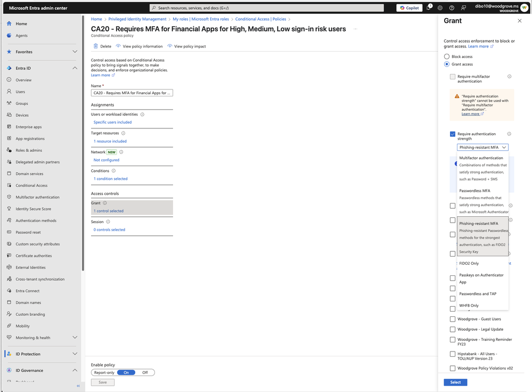
Task: Check Woodgrove - Training Reminder FY23 checkbox
Action: coord(453,339)
